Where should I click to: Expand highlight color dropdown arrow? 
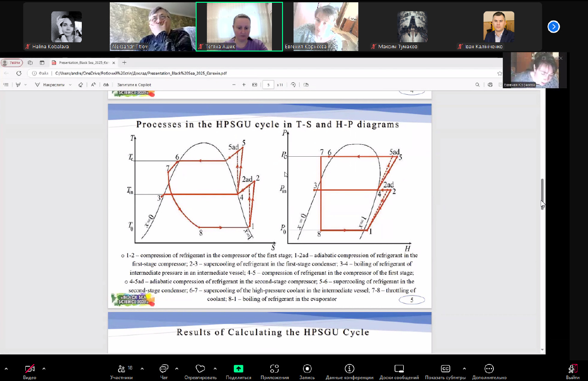click(26, 85)
